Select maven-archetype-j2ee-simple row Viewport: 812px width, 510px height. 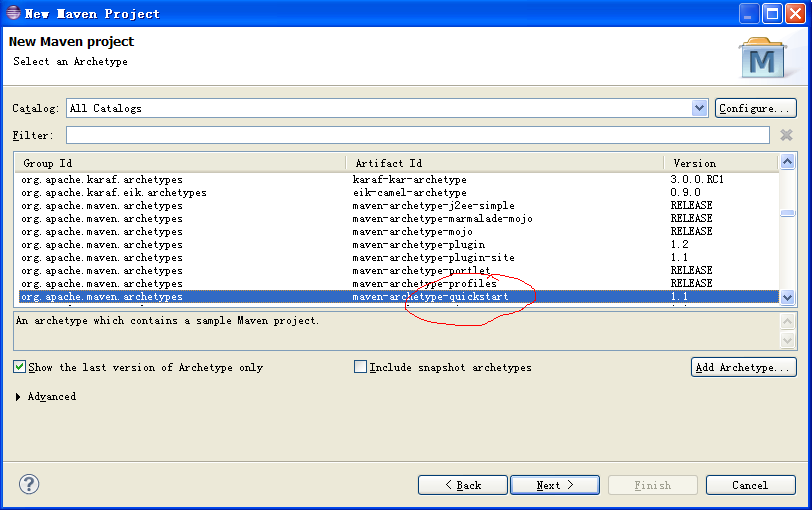[399, 206]
